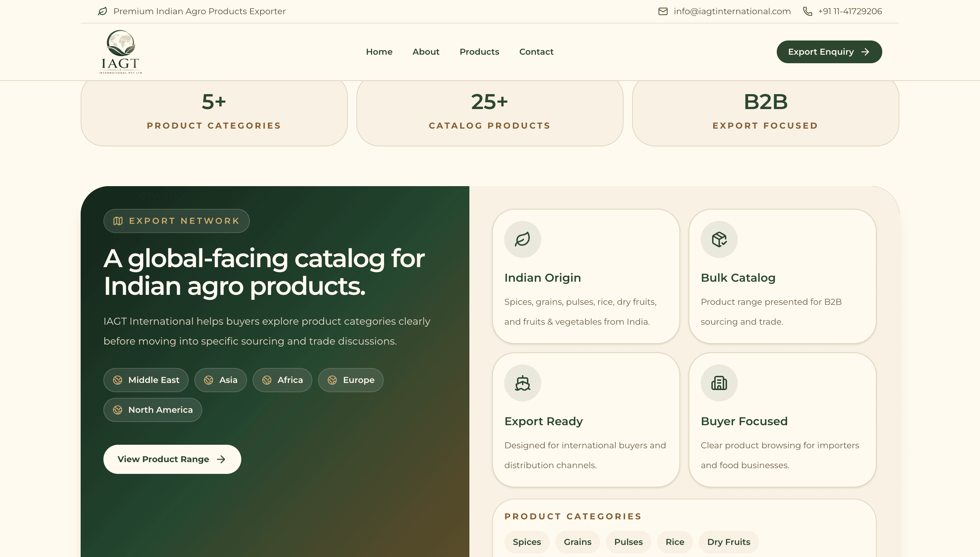Click the Spices category chip
The image size is (980, 557).
coord(527,542)
